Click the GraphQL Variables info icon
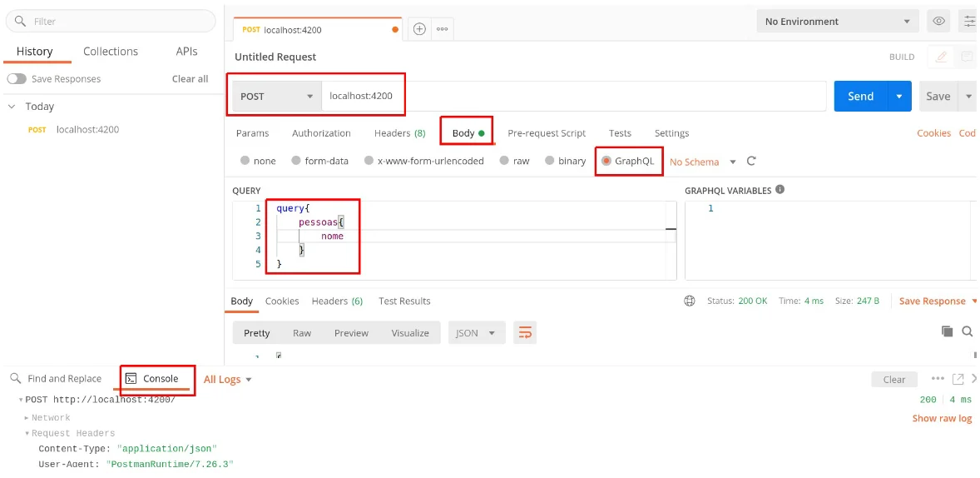Image resolution: width=980 pixels, height=478 pixels. click(x=780, y=190)
